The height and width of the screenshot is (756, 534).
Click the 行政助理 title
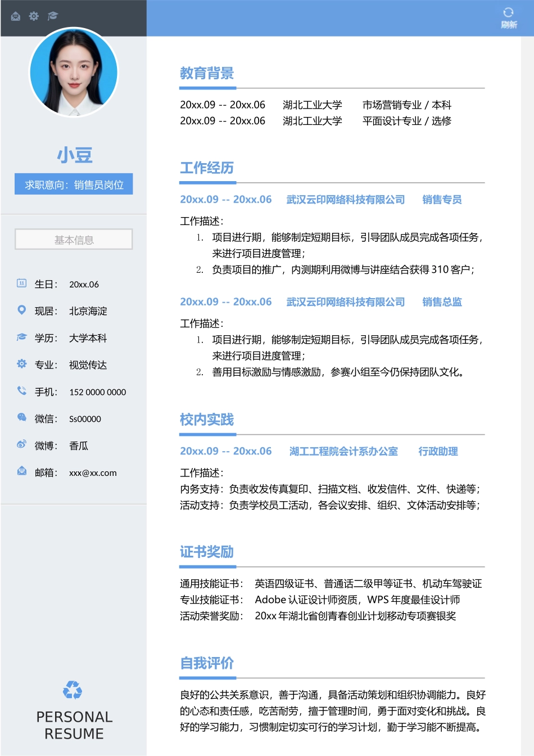pos(438,451)
